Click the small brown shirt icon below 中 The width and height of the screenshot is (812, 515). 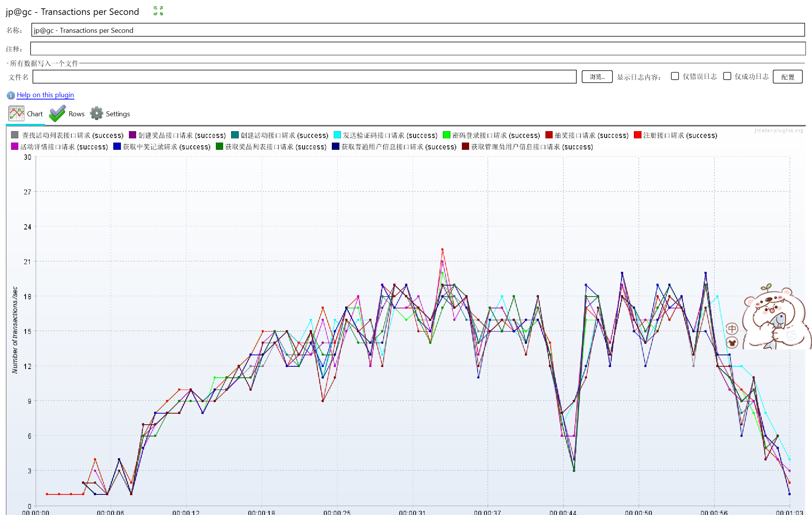(732, 342)
